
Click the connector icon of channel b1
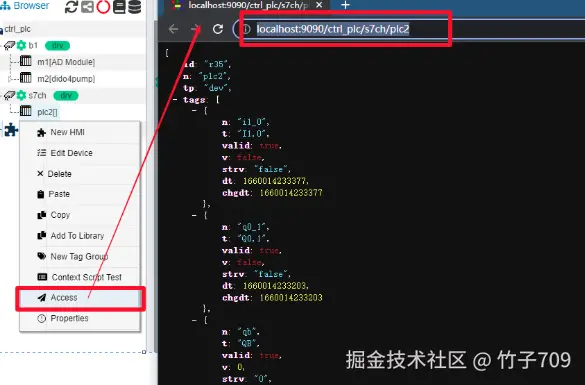coord(9,46)
